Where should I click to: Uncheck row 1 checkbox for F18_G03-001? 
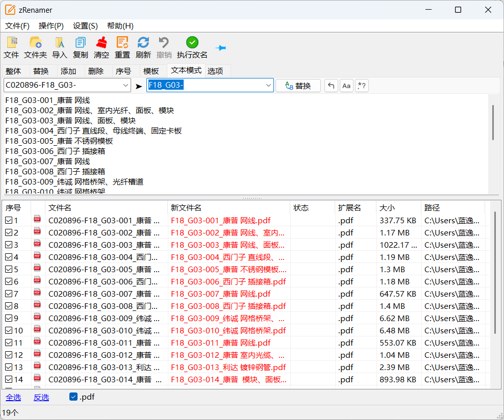pyautogui.click(x=8, y=220)
